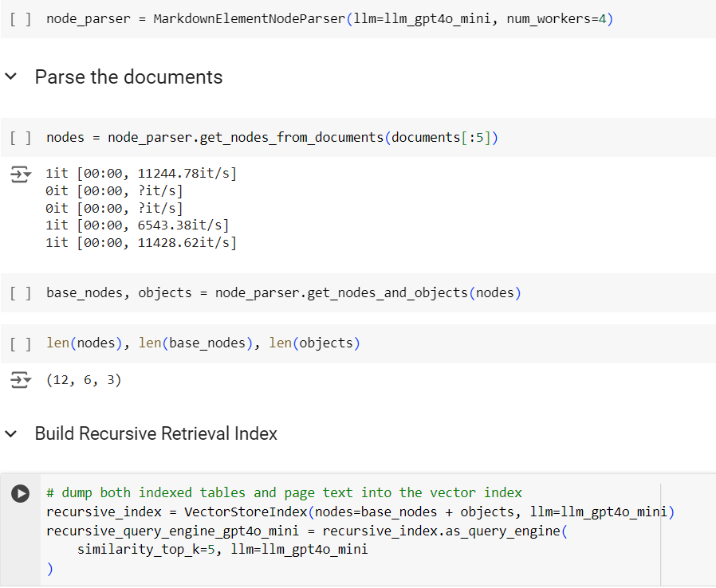Click output icon next to (12, 6, 3)
716x588 pixels.
point(21,380)
